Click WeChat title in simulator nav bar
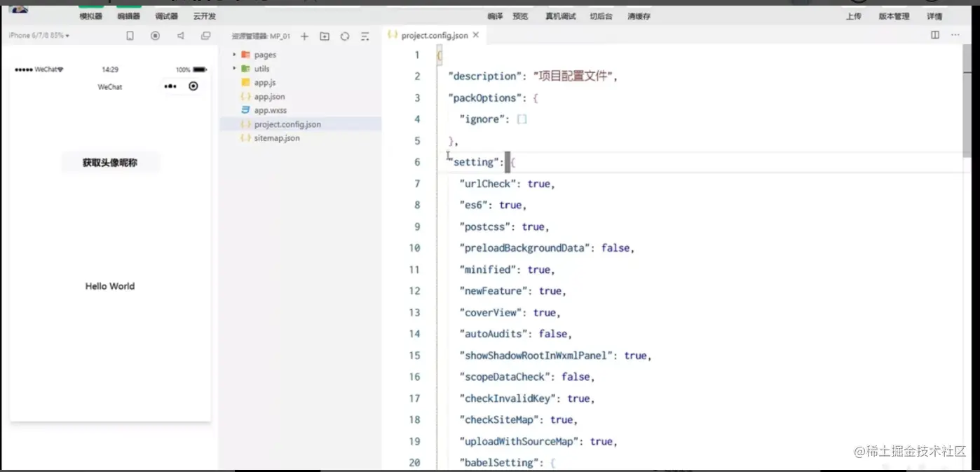Screen dimensions: 980x472 click(x=110, y=87)
